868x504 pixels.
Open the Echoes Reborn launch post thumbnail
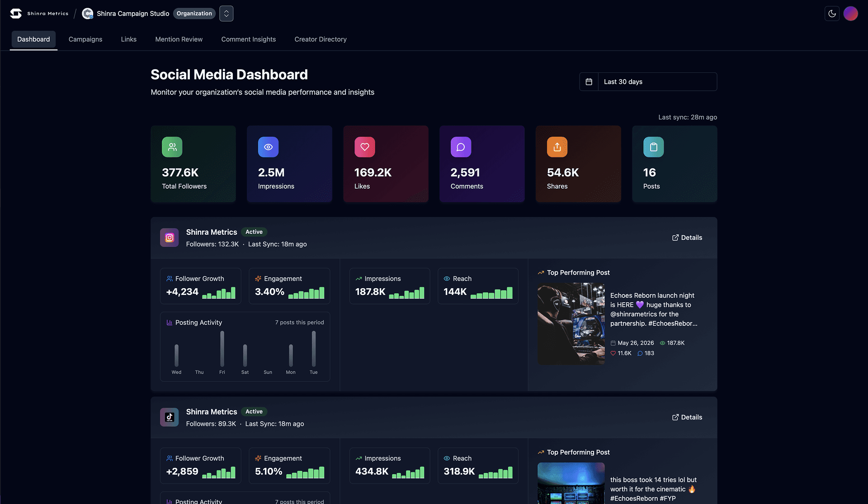click(571, 324)
